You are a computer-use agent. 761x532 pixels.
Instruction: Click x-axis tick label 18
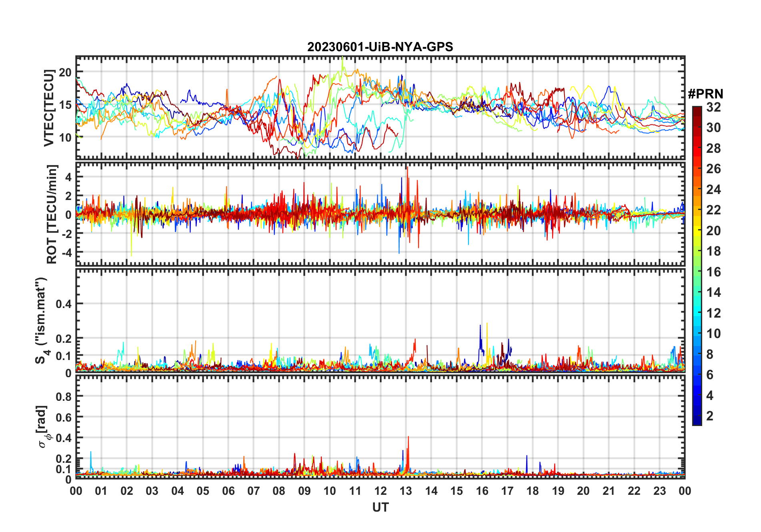(533, 491)
